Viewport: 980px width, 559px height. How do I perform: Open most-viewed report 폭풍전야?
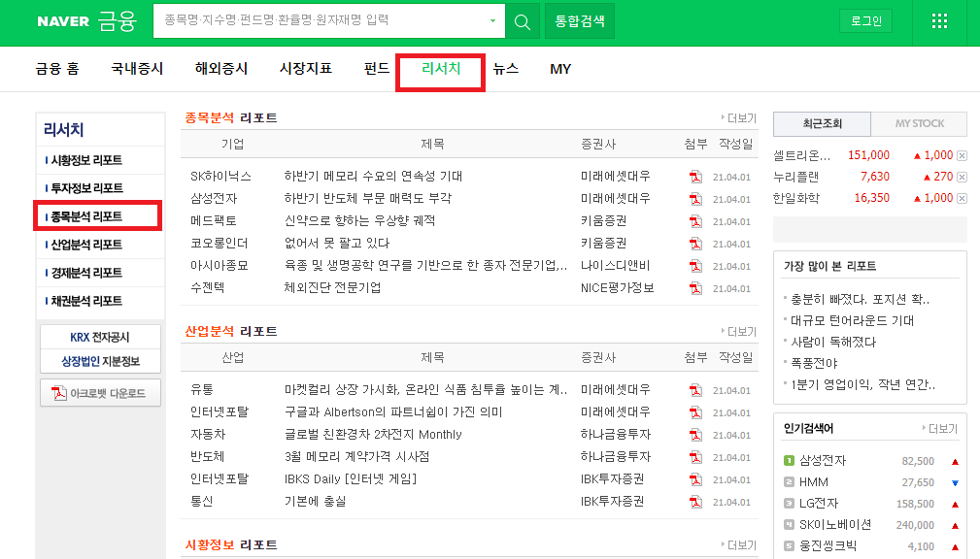point(814,363)
